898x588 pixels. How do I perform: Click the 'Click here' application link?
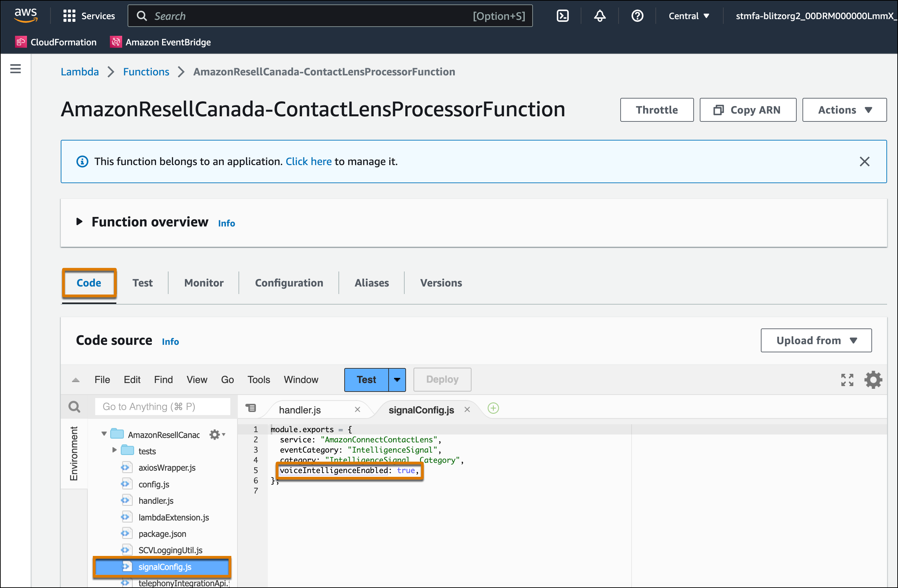point(308,161)
